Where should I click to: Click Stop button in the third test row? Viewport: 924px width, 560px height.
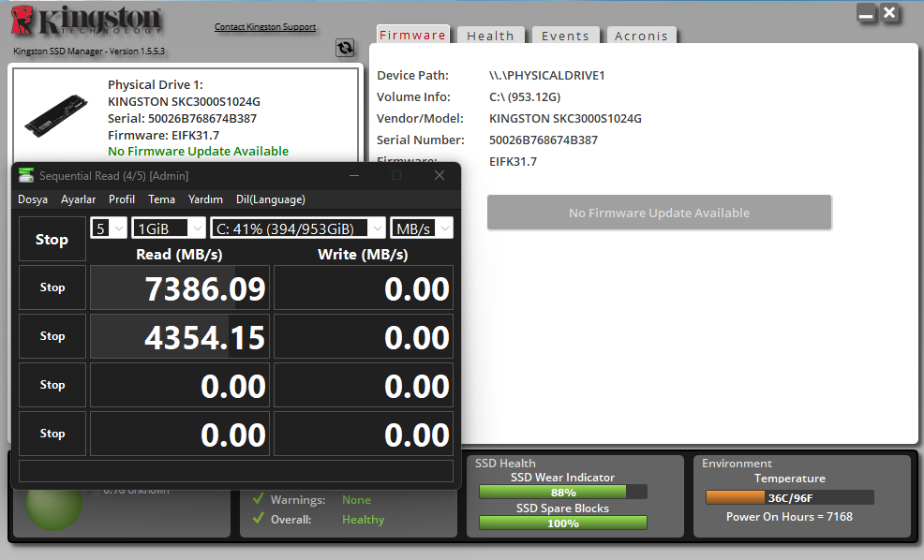52,385
